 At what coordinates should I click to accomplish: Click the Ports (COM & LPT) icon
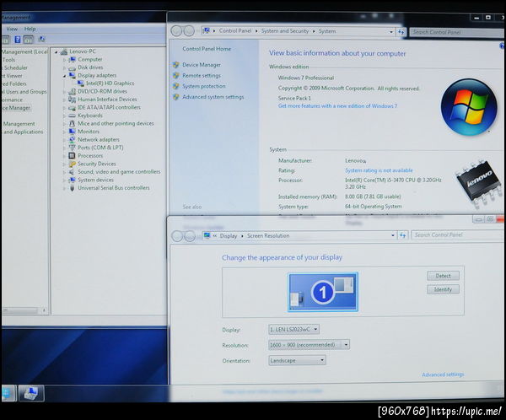coord(73,148)
